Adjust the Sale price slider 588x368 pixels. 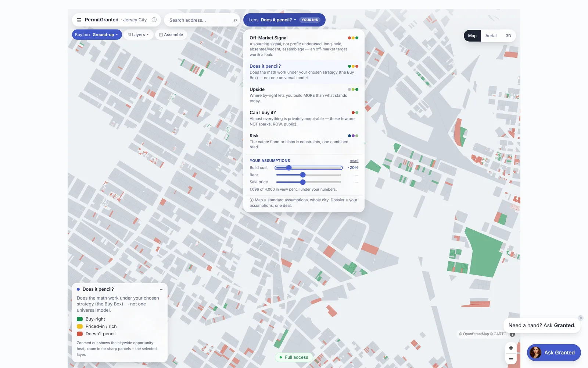[309, 182]
